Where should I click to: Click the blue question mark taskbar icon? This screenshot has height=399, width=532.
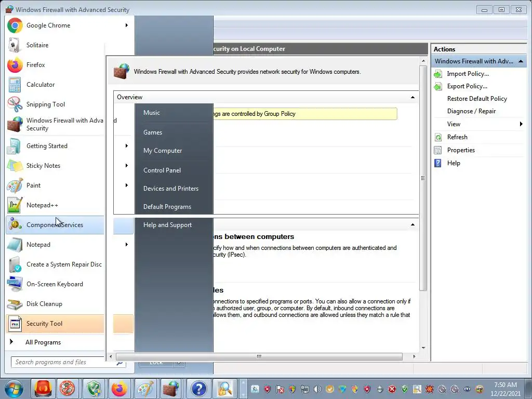pos(198,389)
